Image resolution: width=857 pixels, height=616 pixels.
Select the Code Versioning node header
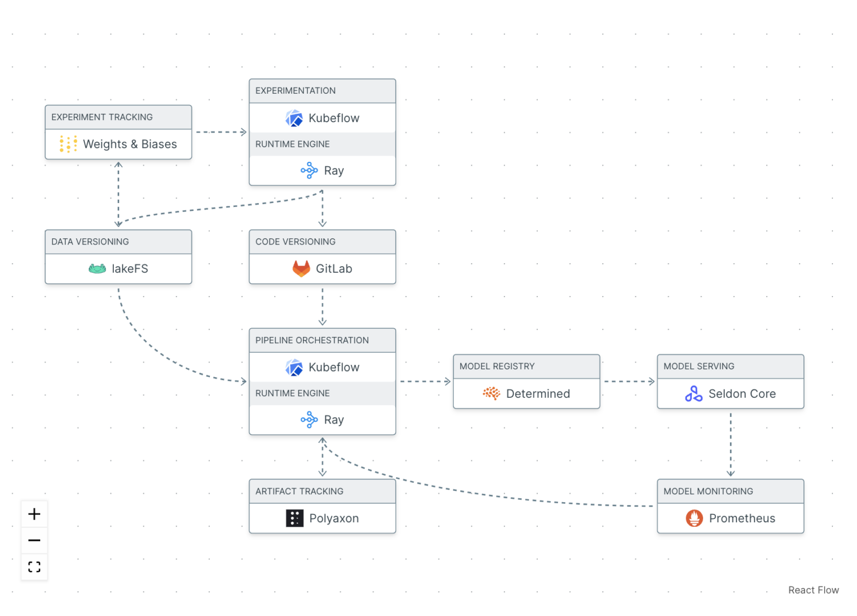pyautogui.click(x=322, y=242)
